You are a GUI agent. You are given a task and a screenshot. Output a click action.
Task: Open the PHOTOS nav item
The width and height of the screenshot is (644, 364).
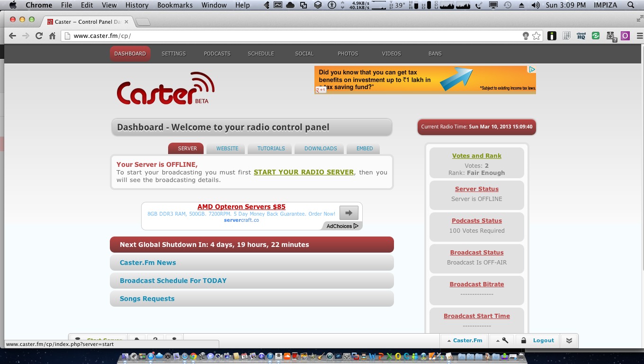tap(348, 54)
